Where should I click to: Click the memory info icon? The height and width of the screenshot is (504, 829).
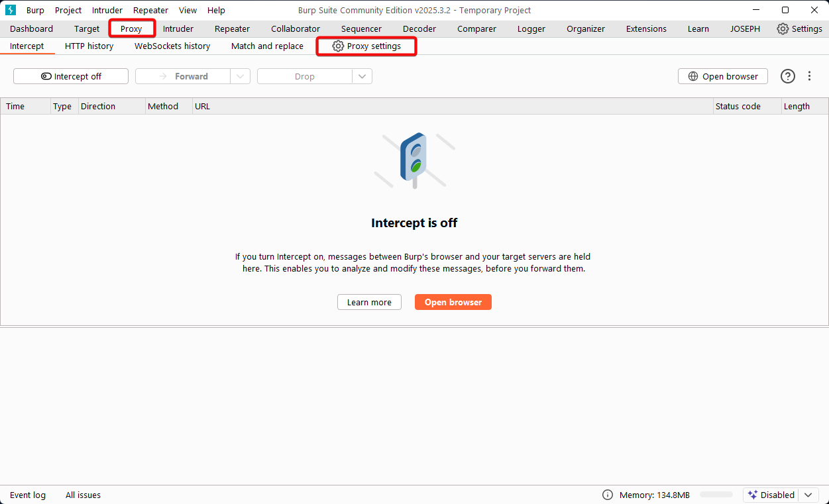(x=607, y=495)
